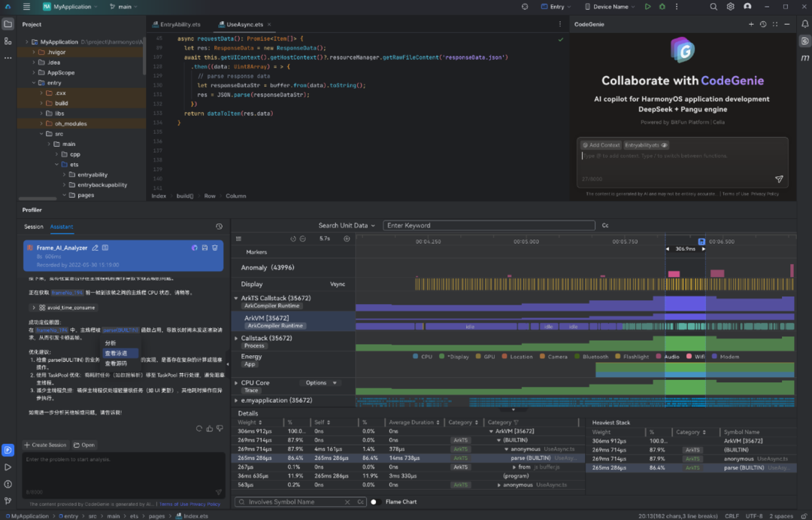This screenshot has height=520, width=812.
Task: Start a new CodeGenie chat with plus icon
Action: (751, 24)
